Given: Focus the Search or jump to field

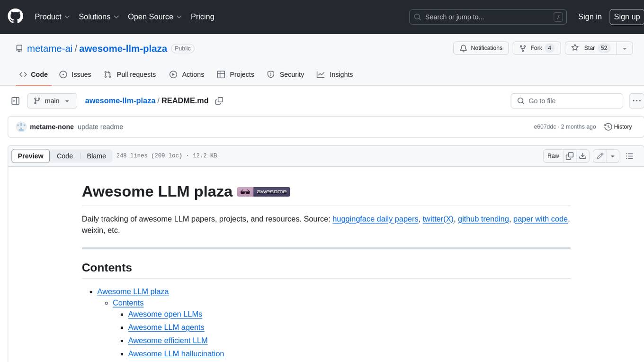Looking at the screenshot, I should tap(488, 17).
